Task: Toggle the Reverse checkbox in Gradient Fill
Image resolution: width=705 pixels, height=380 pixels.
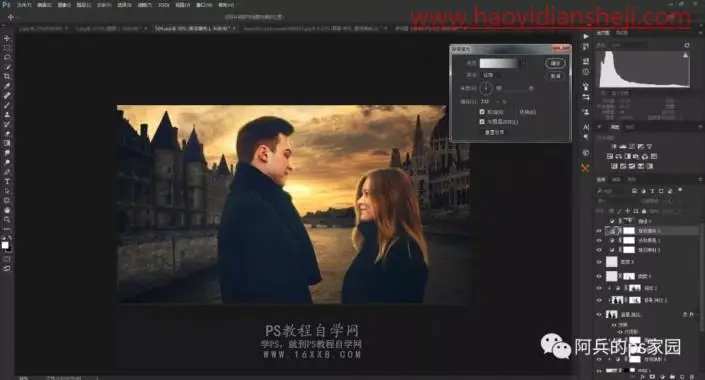Action: tap(482, 112)
